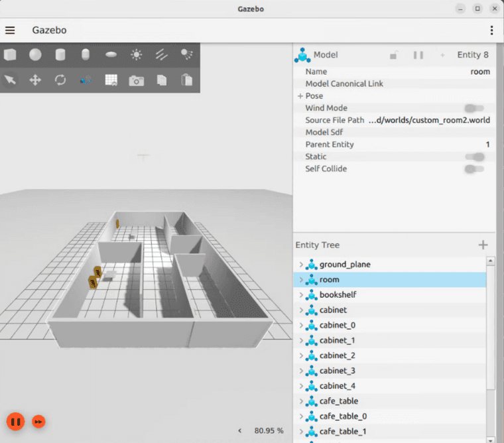Click the Entity Tree plus button
Viewport: 504px width, 443px height.
tap(483, 245)
